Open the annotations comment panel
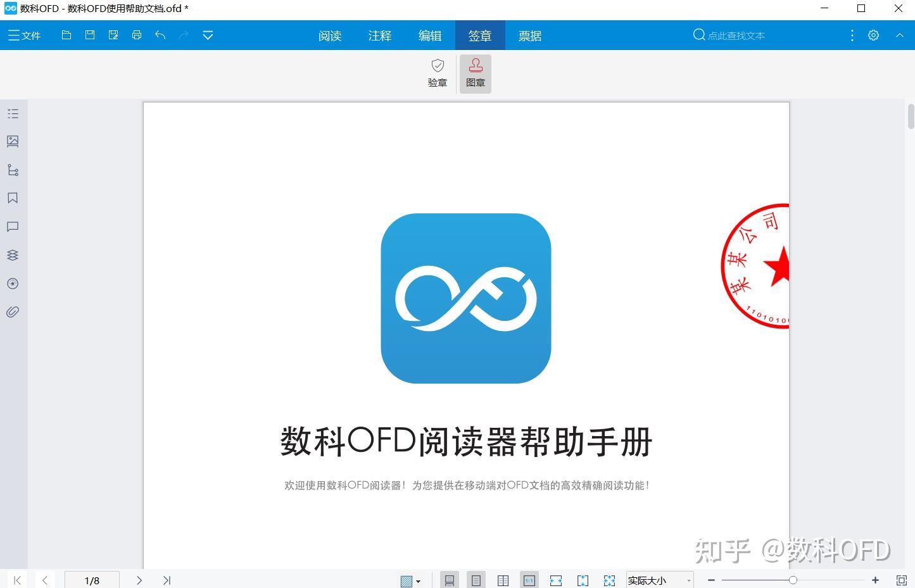 pyautogui.click(x=13, y=227)
